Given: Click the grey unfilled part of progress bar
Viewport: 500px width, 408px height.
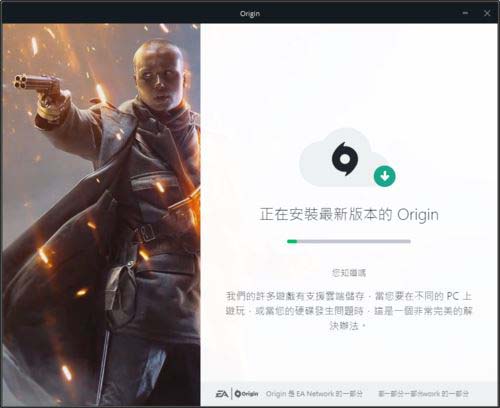Looking at the screenshot, I should point(354,241).
